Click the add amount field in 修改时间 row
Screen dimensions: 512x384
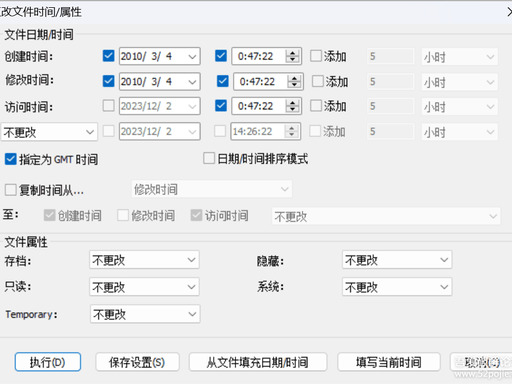(391, 82)
